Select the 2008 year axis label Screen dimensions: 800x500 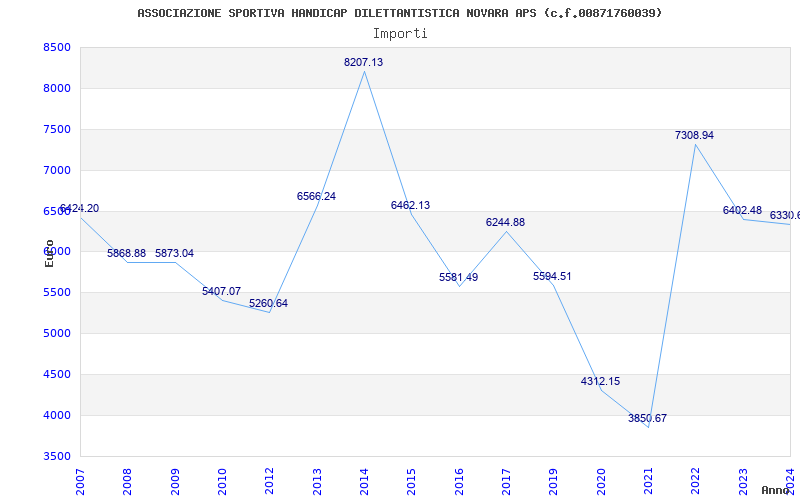pyautogui.click(x=127, y=481)
